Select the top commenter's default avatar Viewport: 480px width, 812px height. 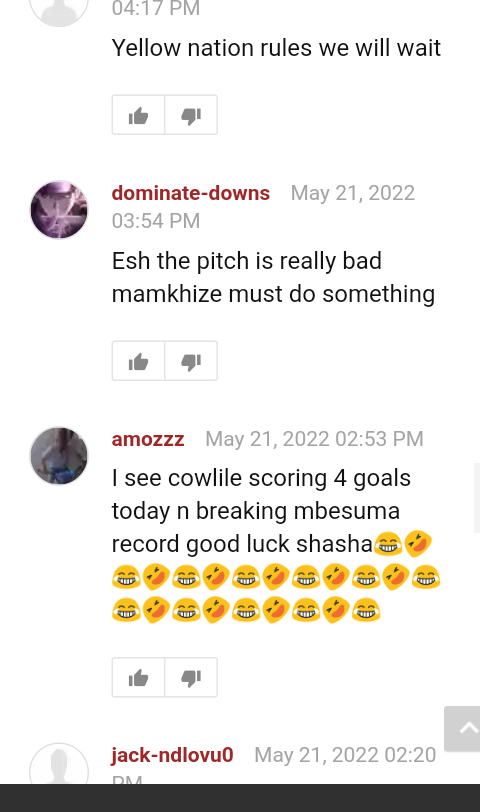coord(59,11)
